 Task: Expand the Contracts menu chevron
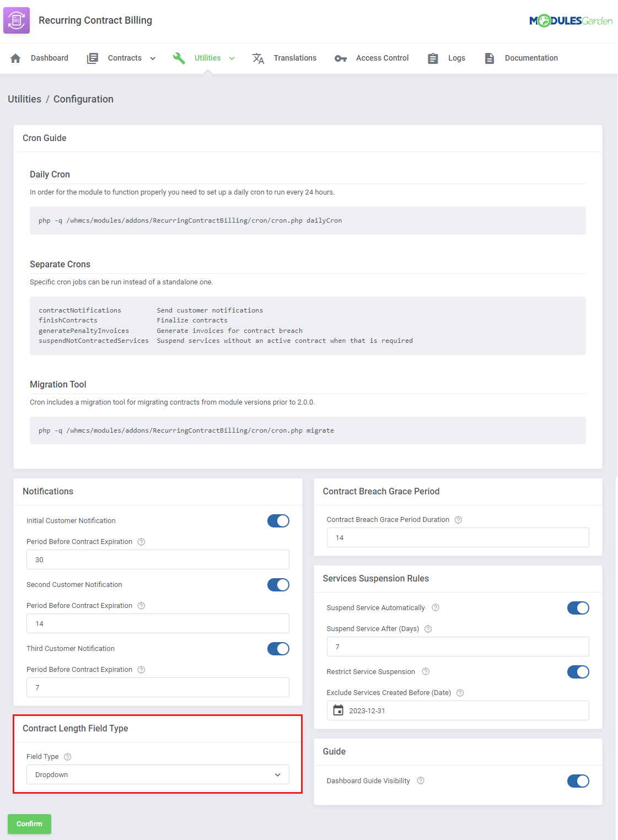tap(153, 58)
